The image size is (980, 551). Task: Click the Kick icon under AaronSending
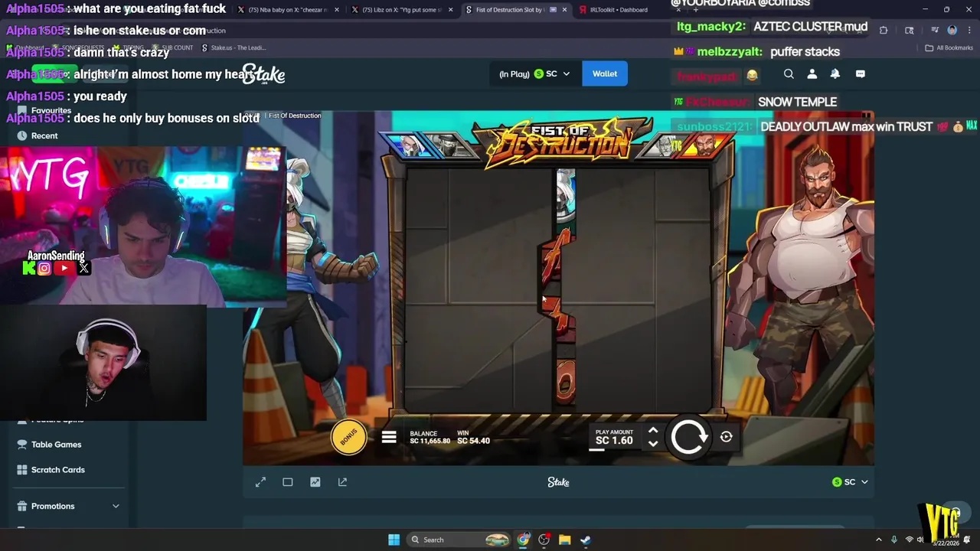[28, 268]
